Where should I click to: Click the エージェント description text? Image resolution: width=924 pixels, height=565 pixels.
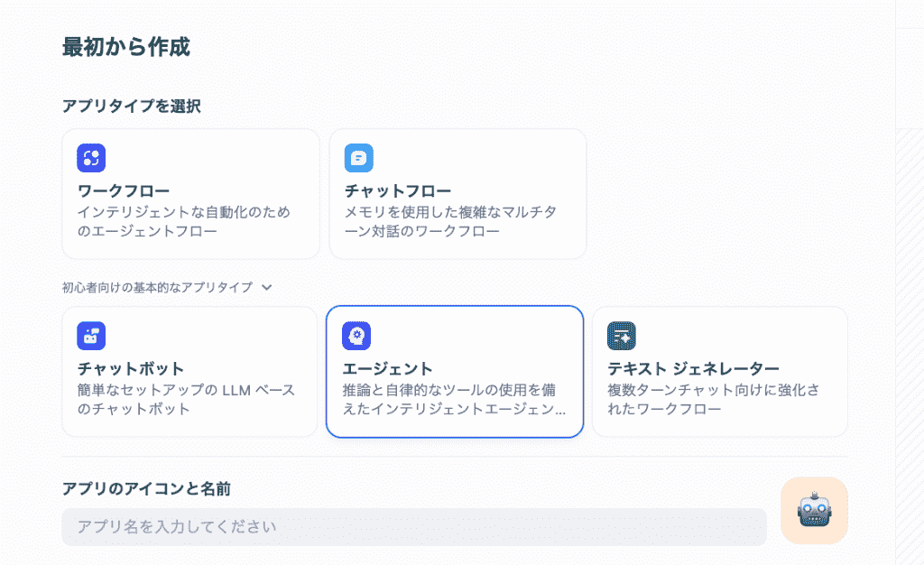454,400
